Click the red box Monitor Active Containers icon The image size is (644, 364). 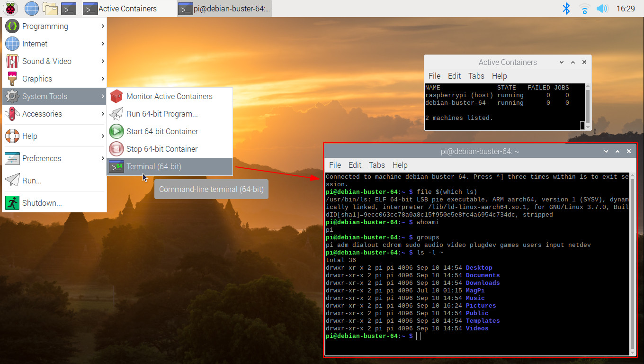(116, 96)
